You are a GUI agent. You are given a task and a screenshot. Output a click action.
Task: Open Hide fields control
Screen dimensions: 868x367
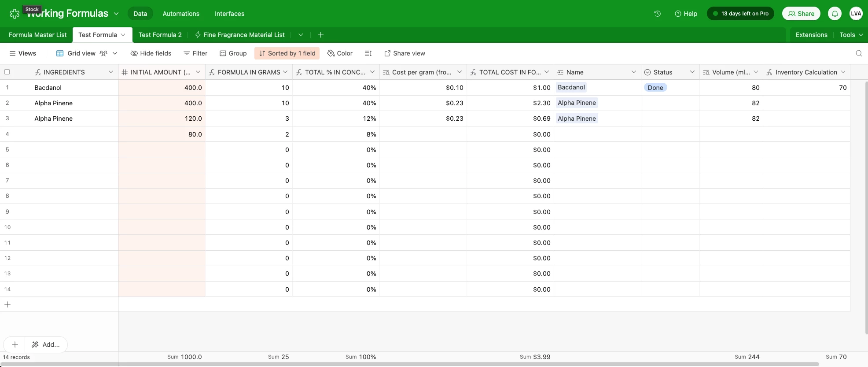[151, 53]
